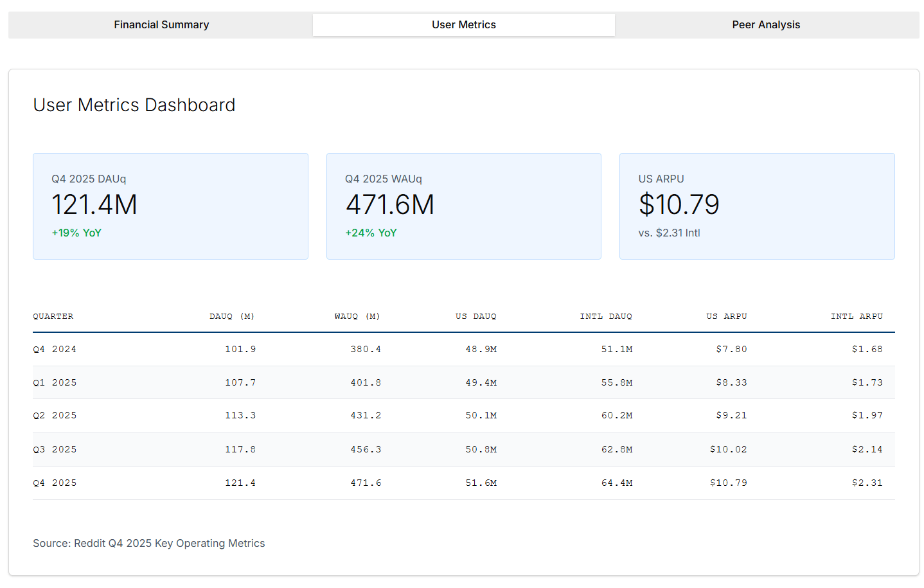Click the "vs. $2.31 Intl" comparison text
Image resolution: width=924 pixels, height=588 pixels.
click(x=669, y=233)
